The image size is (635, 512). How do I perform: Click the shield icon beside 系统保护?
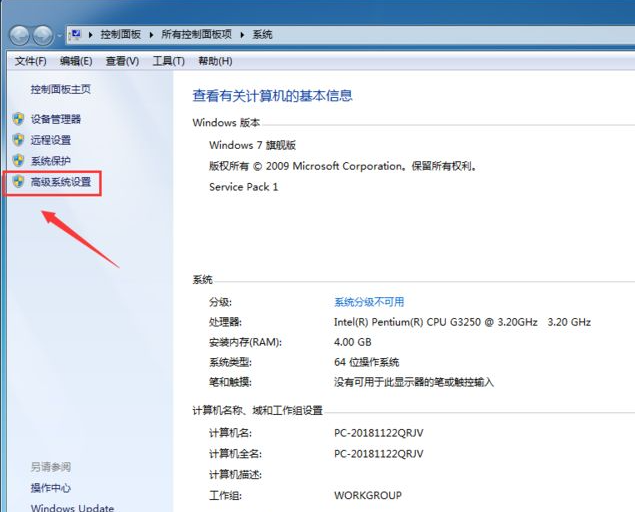click(x=18, y=161)
